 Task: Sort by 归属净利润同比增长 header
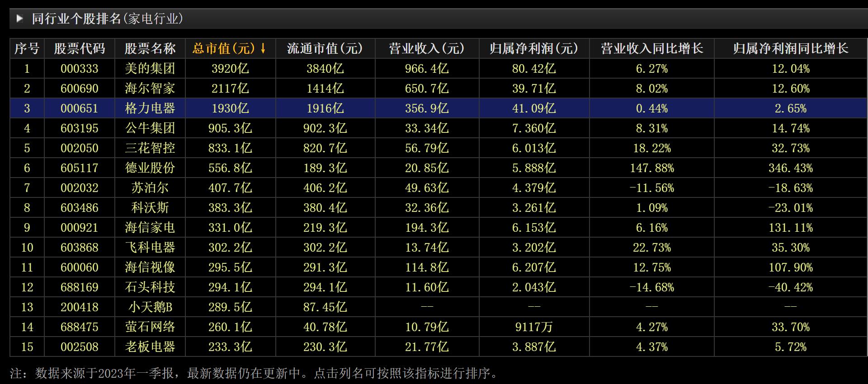pyautogui.click(x=791, y=48)
